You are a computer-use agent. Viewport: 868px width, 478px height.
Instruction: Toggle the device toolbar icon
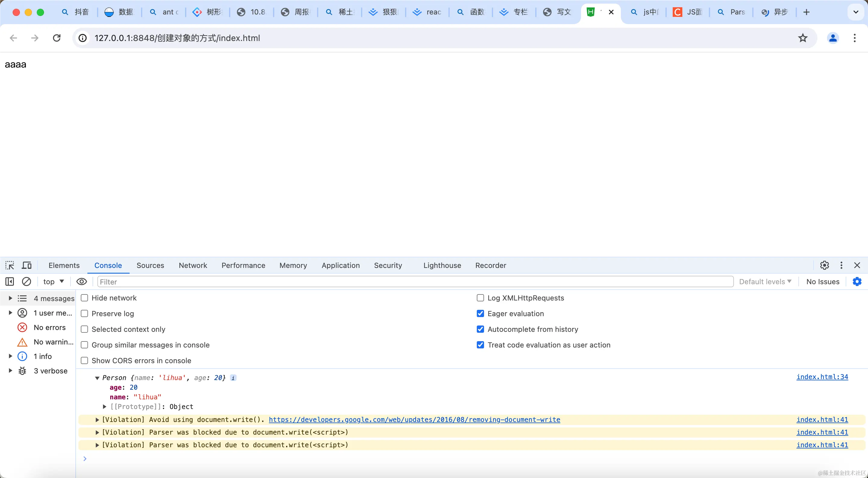coord(27,266)
